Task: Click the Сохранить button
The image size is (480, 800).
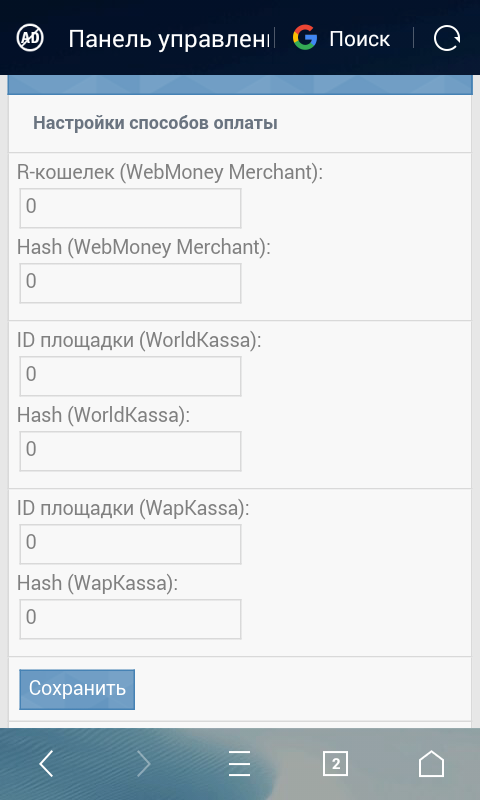Action: (77, 689)
